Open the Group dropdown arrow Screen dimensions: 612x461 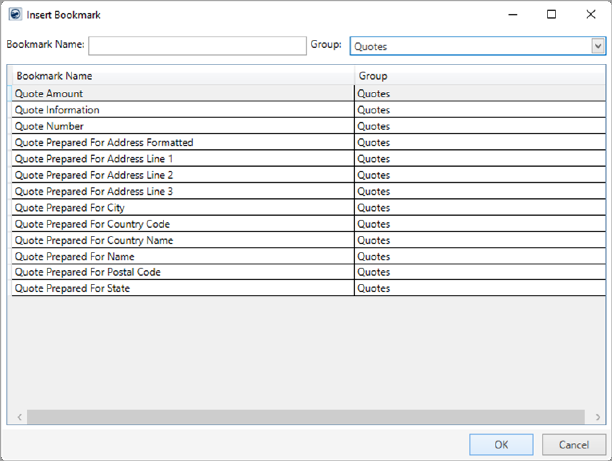(x=597, y=46)
